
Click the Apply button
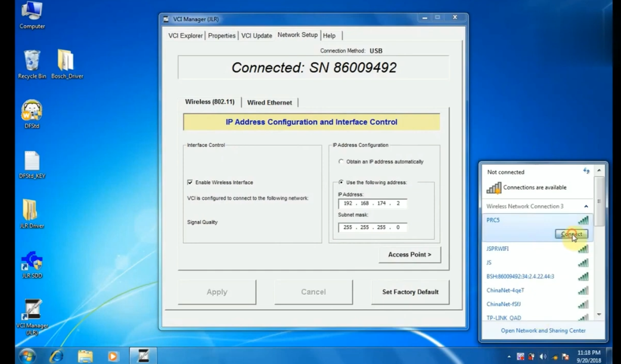pyautogui.click(x=217, y=292)
